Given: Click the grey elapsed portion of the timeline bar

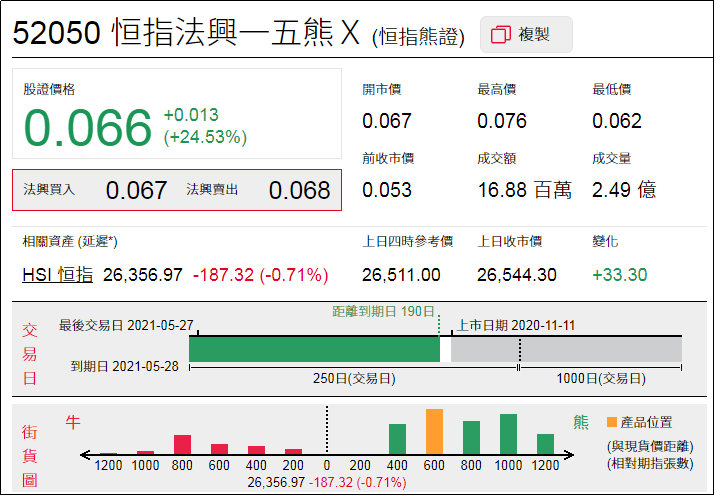Looking at the screenshot, I should (566, 349).
